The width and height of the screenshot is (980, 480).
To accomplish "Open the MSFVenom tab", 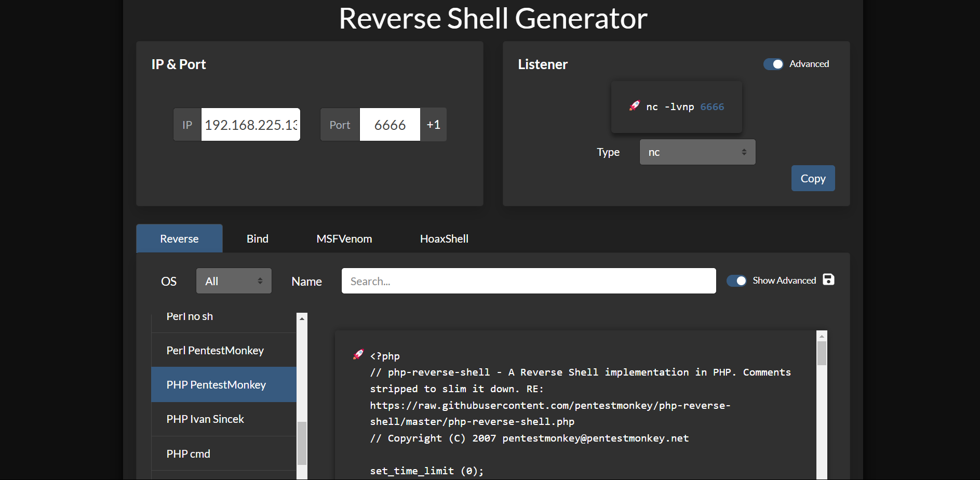I will (x=344, y=238).
